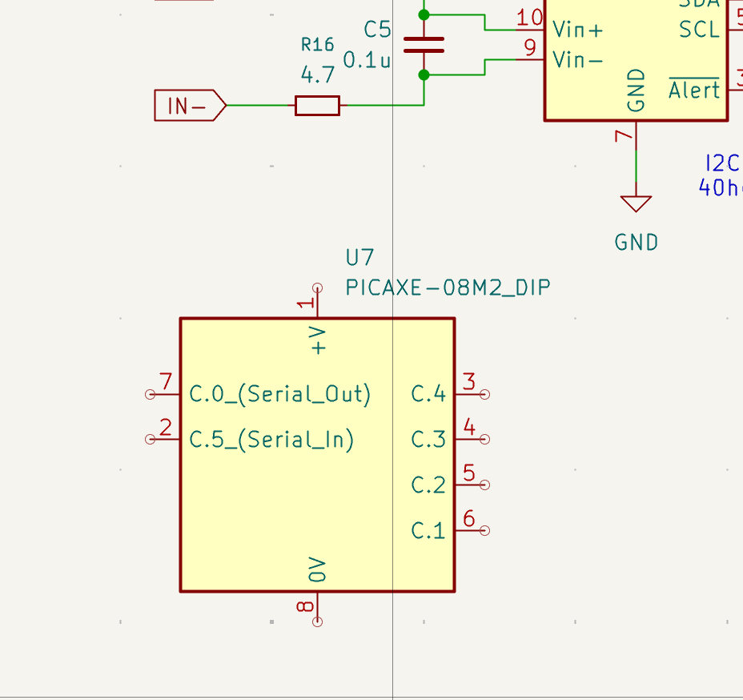Select the junction dot below C5
This screenshot has width=743, height=700.
click(424, 74)
